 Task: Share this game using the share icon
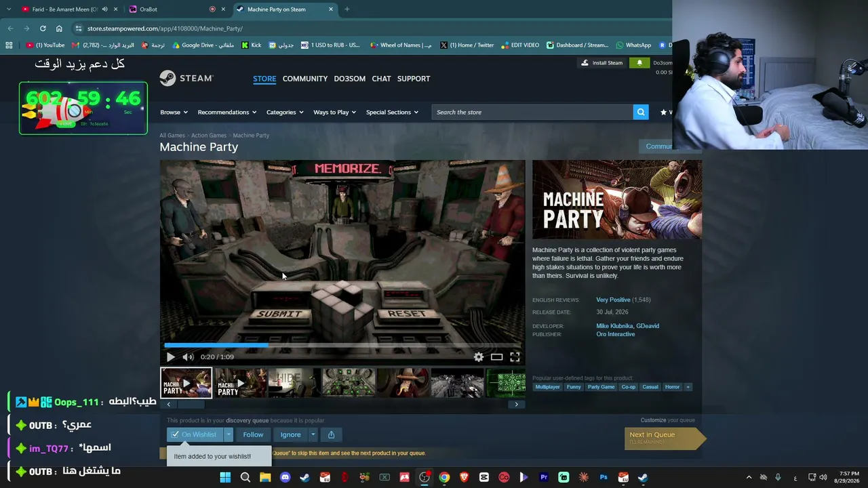pos(331,434)
